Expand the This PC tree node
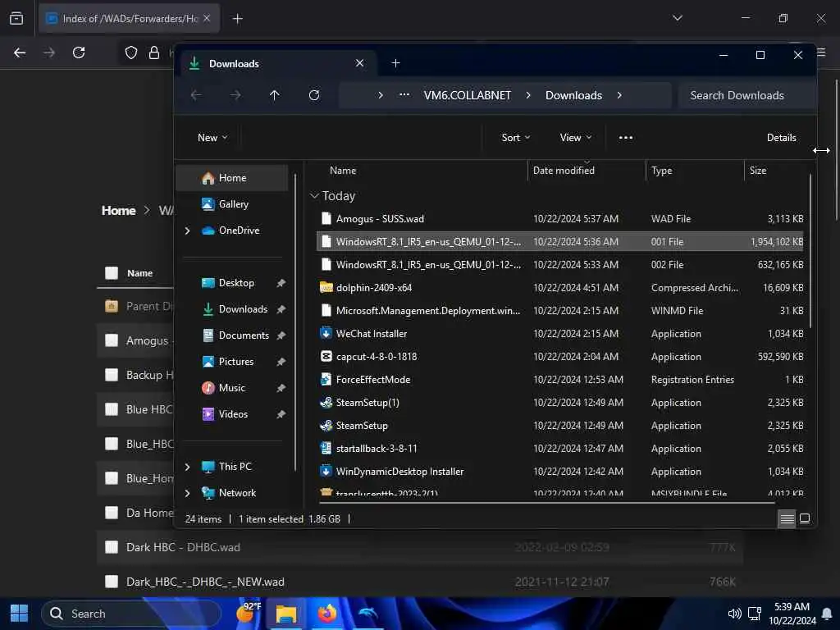 pos(188,467)
